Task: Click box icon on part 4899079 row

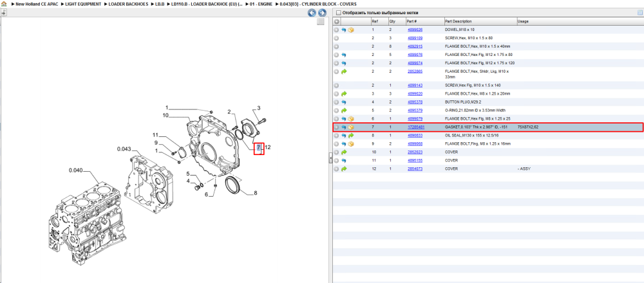Action: [x=351, y=118]
